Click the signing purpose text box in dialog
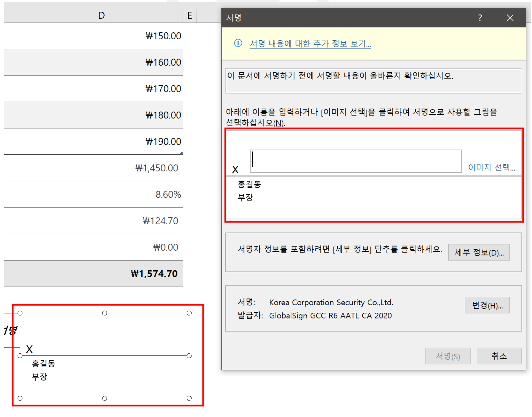Viewport: 532px width, 417px height. 373,81
